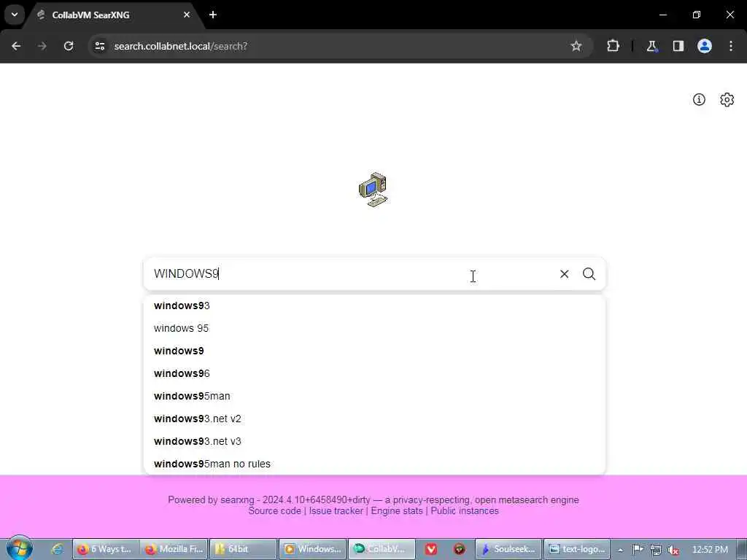Viewport: 747px width, 560px height.
Task: Open the Engine stats link
Action: click(x=397, y=511)
